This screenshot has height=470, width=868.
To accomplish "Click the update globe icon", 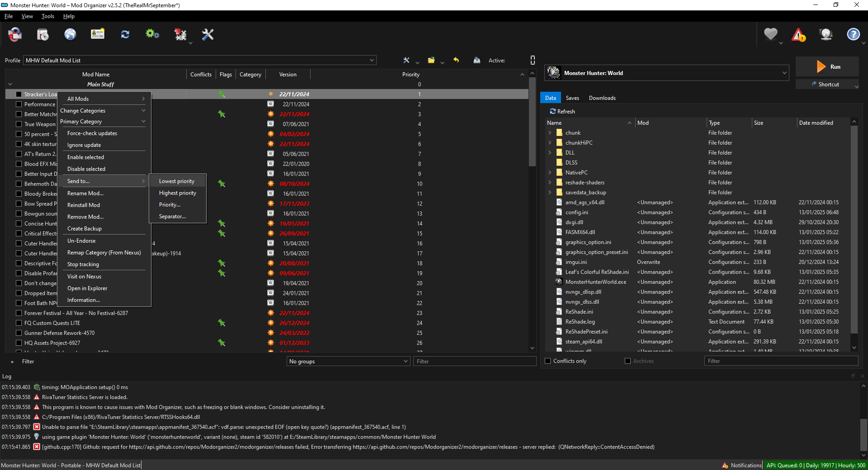I will point(826,34).
